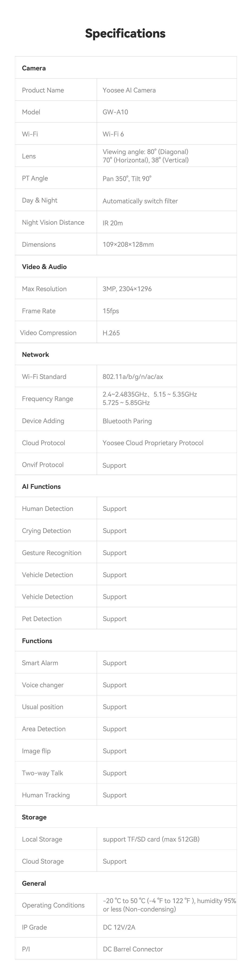Image resolution: width=251 pixels, height=980 pixels.
Task: Click the Voice changer row label
Action: tap(43, 685)
